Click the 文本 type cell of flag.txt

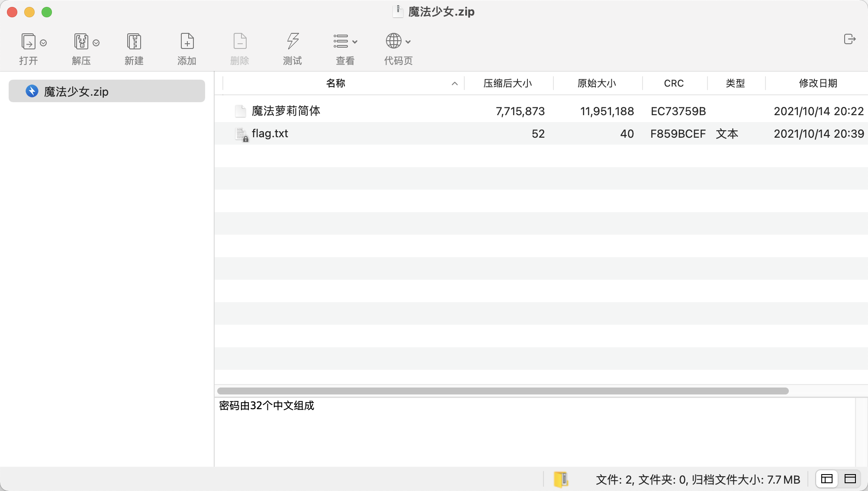click(727, 134)
